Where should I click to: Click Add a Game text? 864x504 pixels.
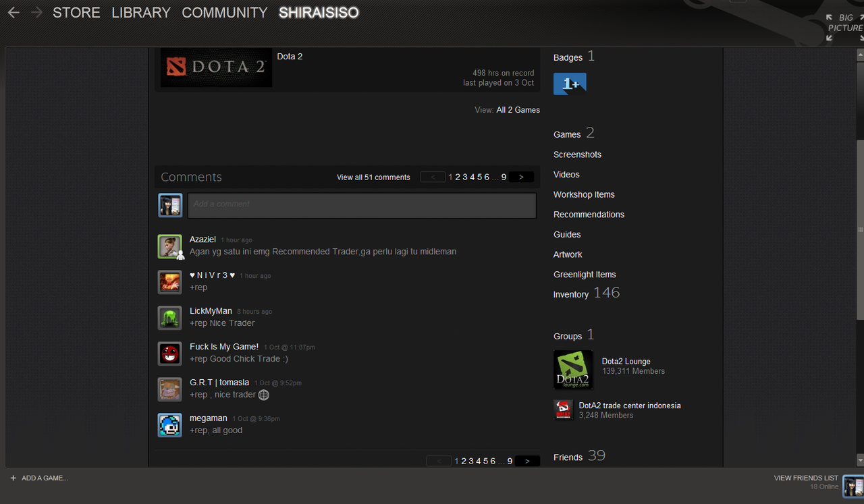(x=45, y=478)
